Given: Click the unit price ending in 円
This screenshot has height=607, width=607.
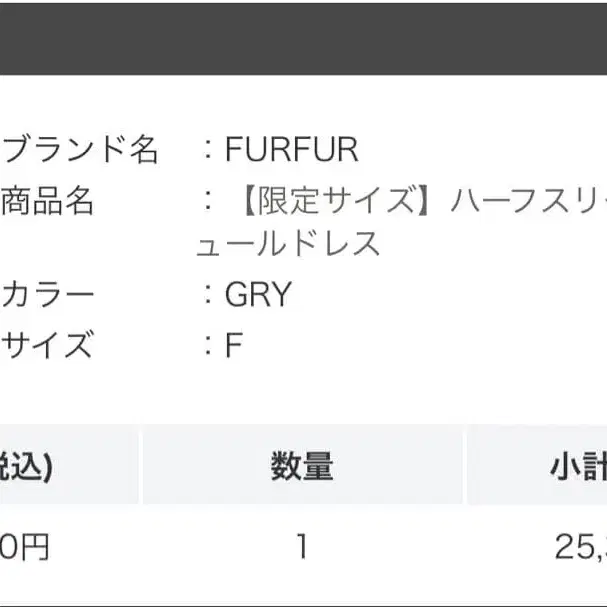Looking at the screenshot, I should pyautogui.click(x=24, y=547).
